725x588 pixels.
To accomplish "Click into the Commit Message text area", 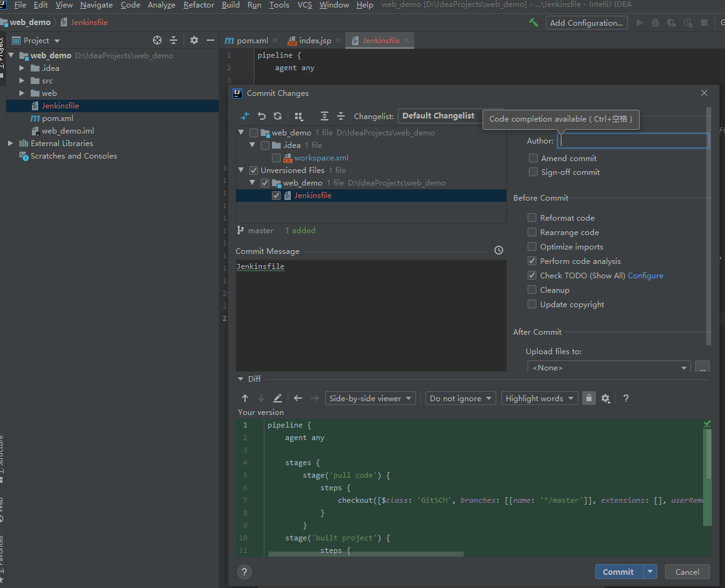I will click(x=371, y=315).
